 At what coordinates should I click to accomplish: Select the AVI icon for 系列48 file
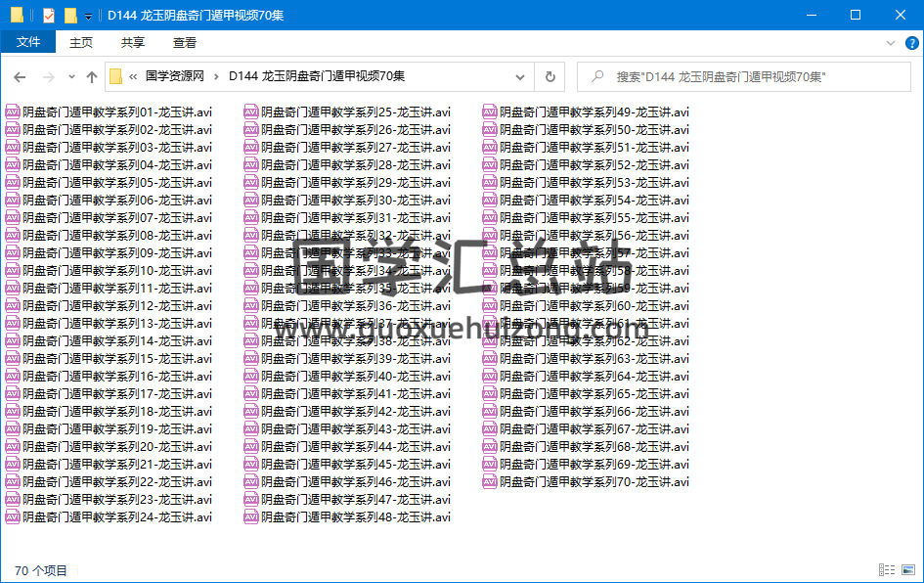pos(251,517)
